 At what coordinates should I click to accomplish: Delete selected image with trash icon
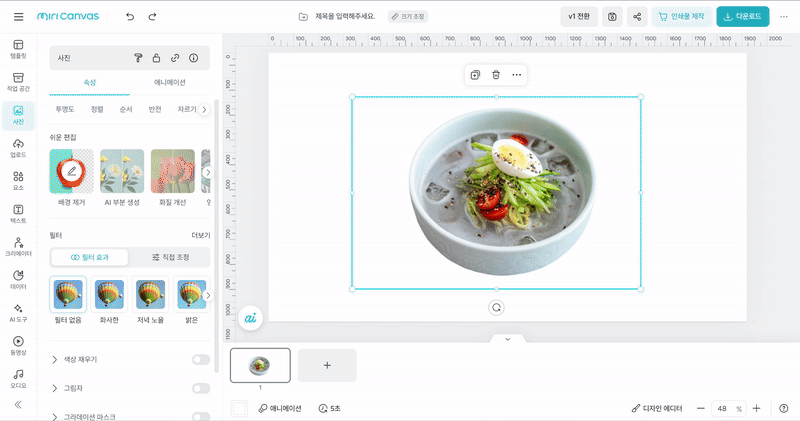(496, 75)
